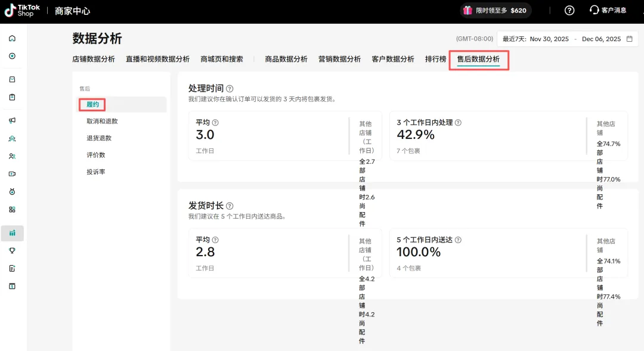The image size is (644, 351).
Task: Open the 最近7天 date range picker
Action: click(567, 39)
